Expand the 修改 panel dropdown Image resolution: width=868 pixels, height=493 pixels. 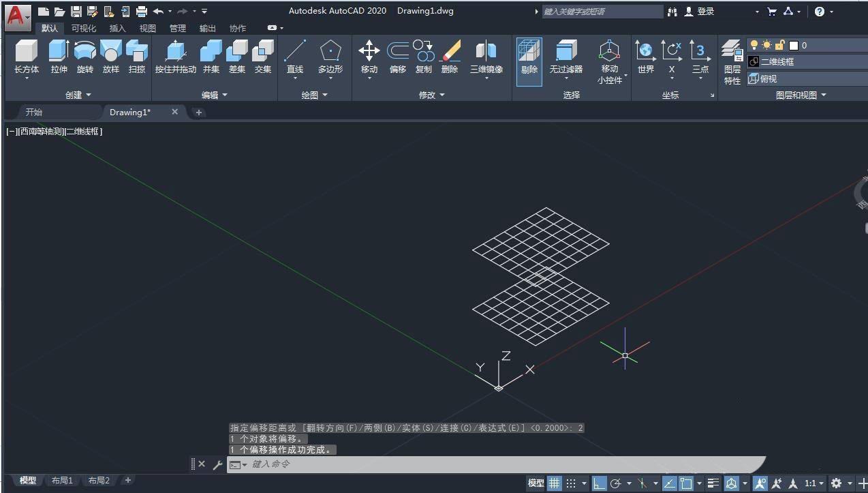(432, 95)
